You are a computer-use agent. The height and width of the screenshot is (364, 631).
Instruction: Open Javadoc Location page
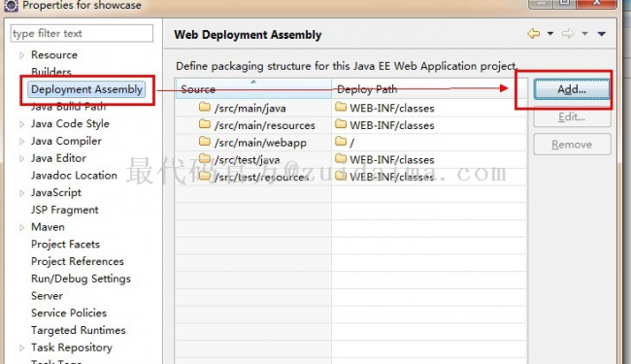(x=74, y=176)
